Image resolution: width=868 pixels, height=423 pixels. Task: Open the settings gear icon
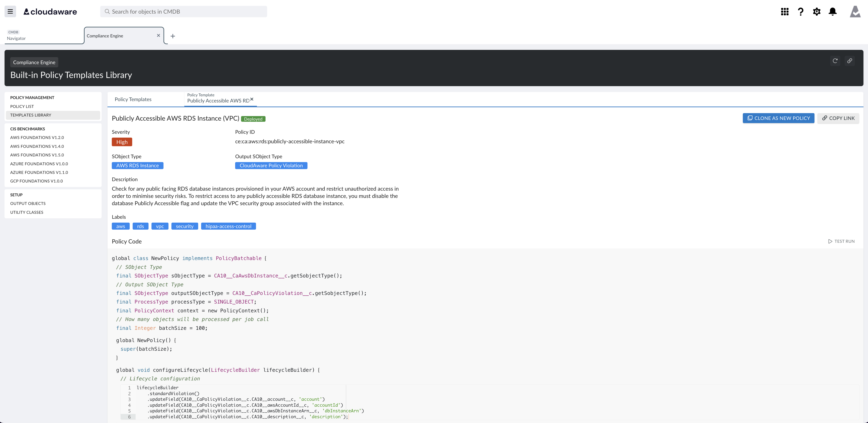coord(817,12)
